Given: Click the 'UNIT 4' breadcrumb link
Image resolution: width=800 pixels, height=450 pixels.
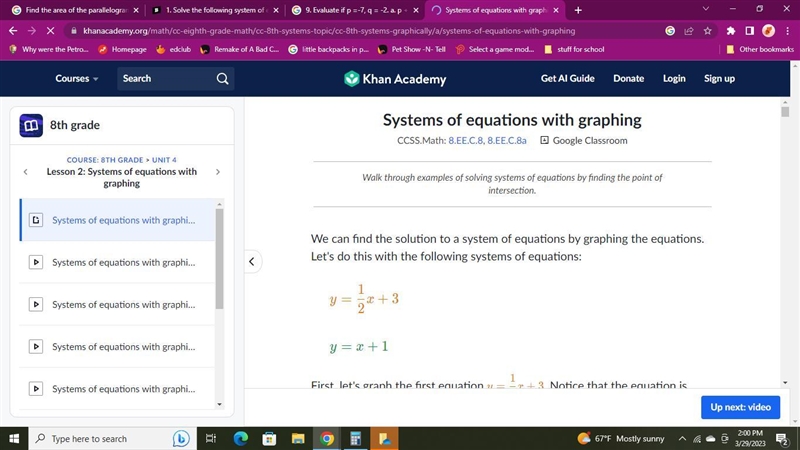Looking at the screenshot, I should coord(164,160).
